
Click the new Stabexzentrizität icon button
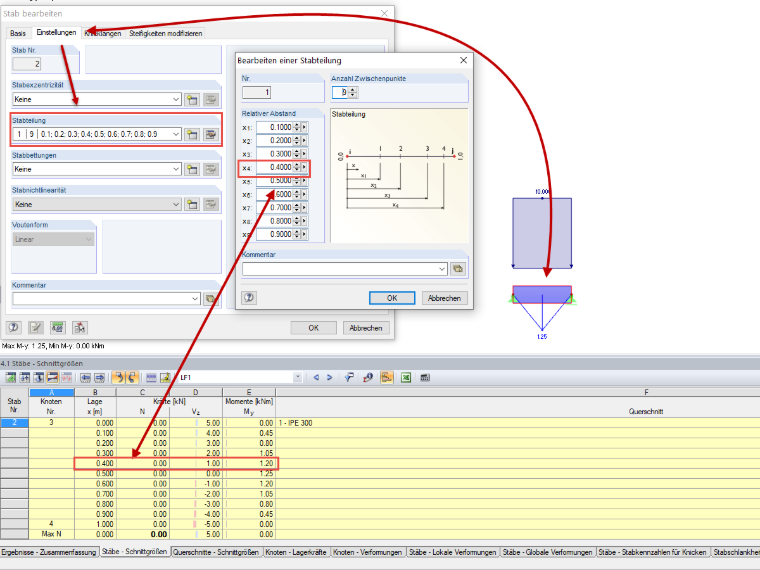tap(192, 100)
